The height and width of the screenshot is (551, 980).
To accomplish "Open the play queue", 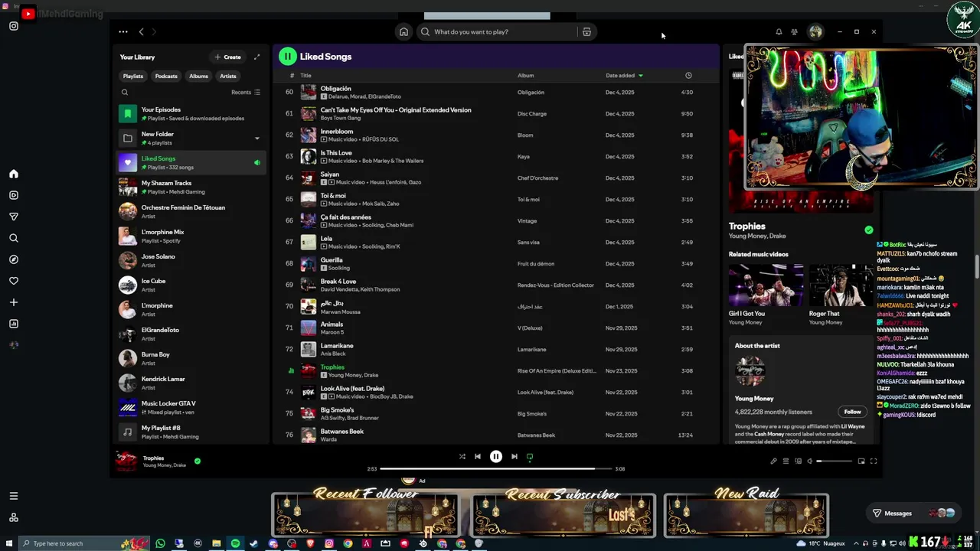I will (786, 461).
